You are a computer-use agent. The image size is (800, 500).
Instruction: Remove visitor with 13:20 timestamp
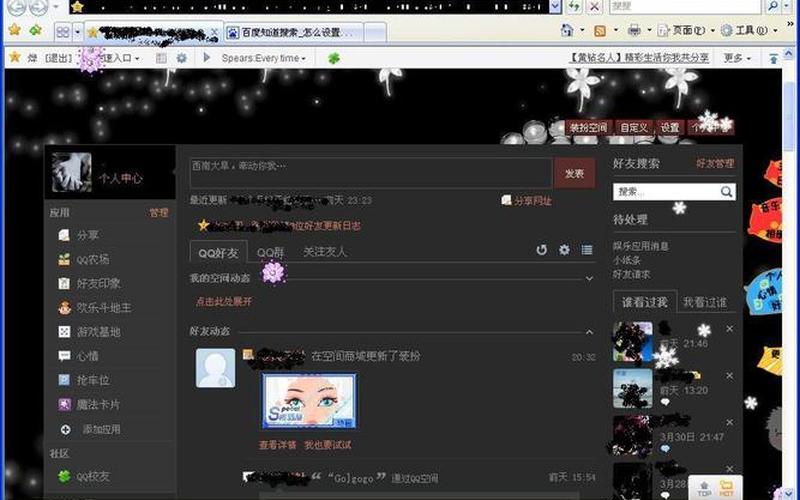(x=730, y=376)
